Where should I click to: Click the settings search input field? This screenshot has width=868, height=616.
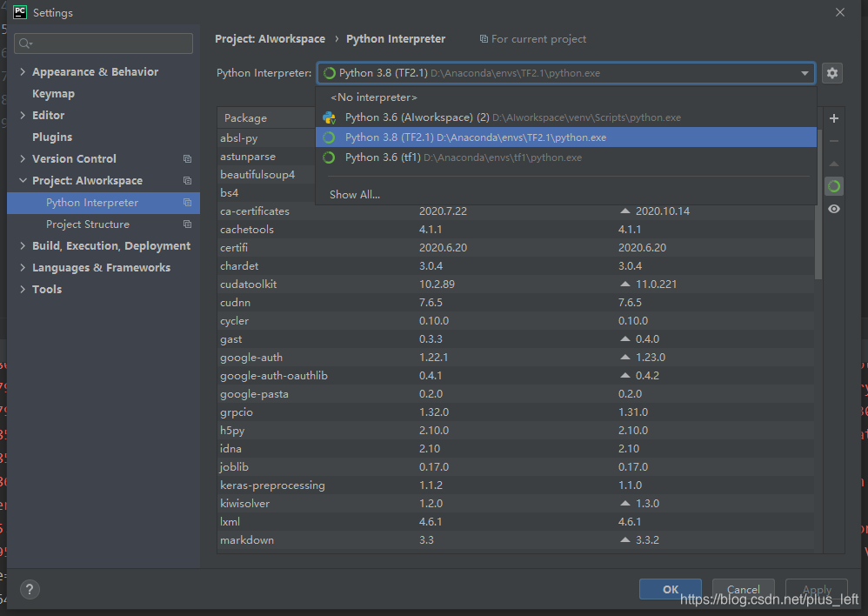point(103,44)
